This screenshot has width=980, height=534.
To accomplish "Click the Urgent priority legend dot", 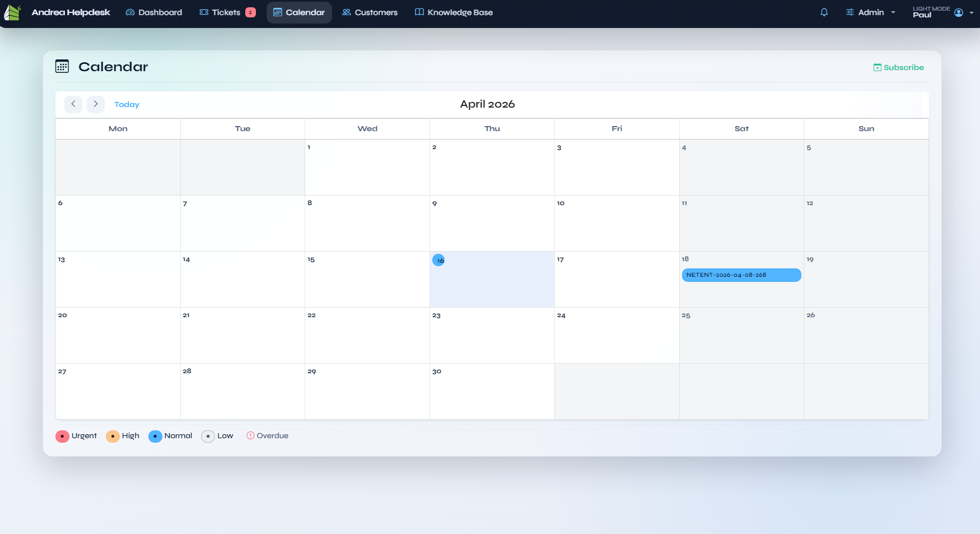I will 63,436.
